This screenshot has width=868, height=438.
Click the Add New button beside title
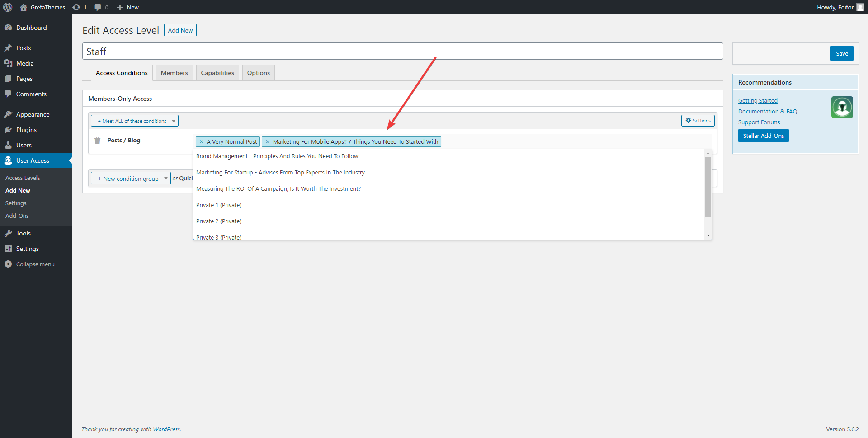180,30
